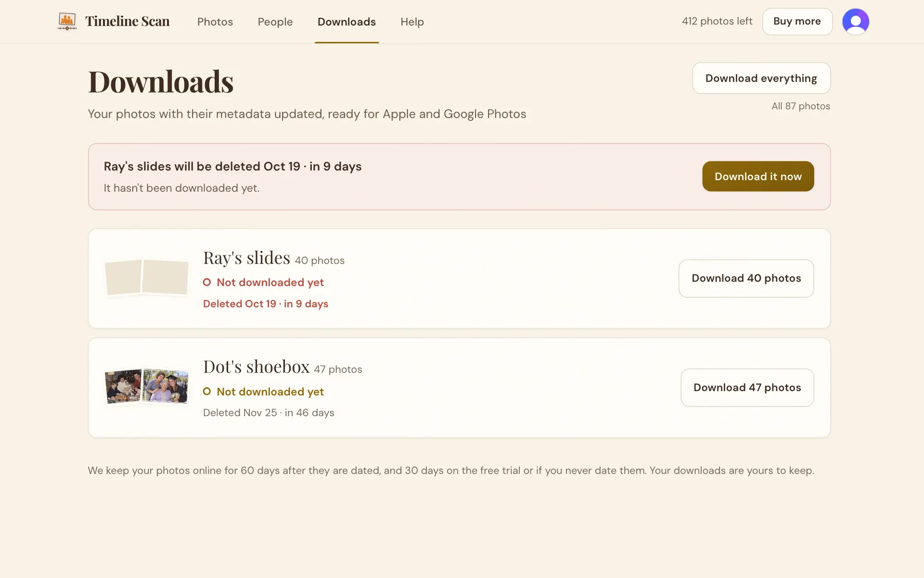The image size is (924, 578).
Task: Click 'Deleted Oct 19 · in 9 days' text
Action: 266,304
